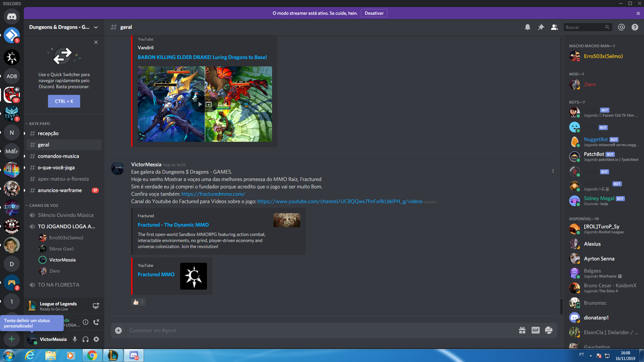Open notification settings bell icon

click(x=528, y=27)
